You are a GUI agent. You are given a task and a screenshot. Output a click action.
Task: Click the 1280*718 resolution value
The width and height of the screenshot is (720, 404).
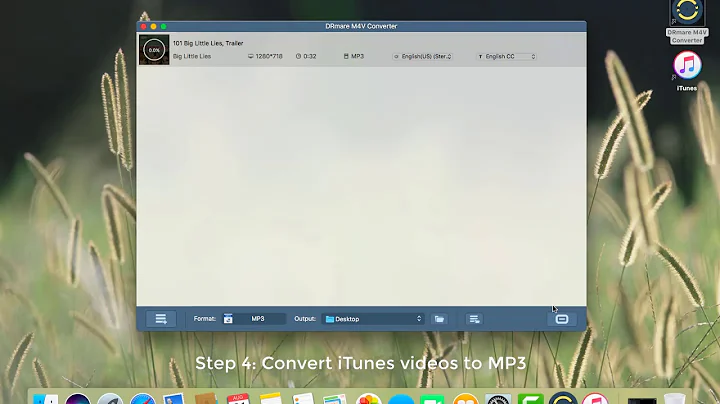click(269, 56)
